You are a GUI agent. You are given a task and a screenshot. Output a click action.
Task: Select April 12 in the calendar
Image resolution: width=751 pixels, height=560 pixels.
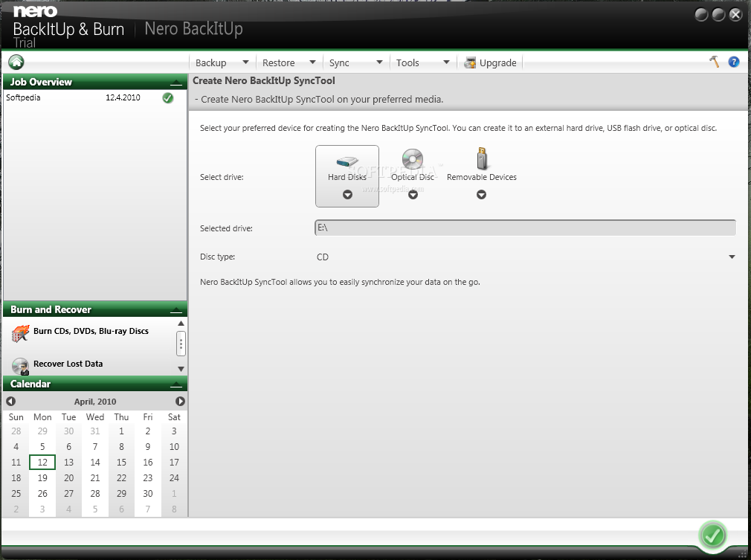42,463
